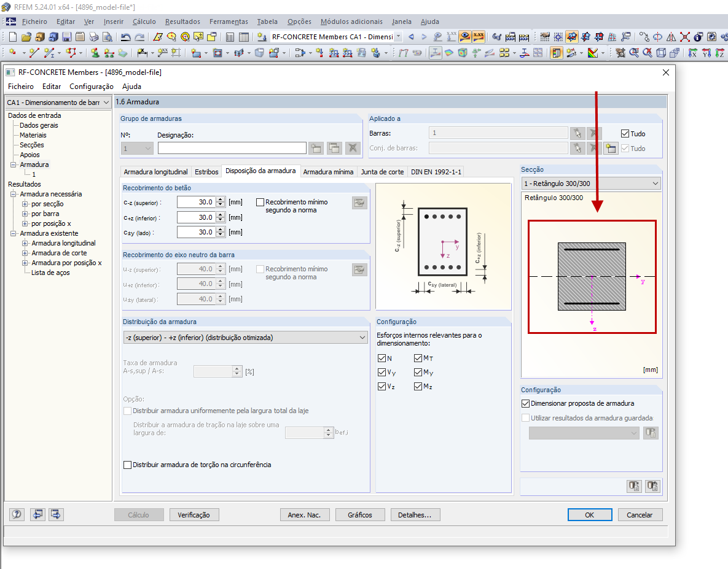Create new reinforcement group icon
The image size is (728, 569).
coord(316,149)
